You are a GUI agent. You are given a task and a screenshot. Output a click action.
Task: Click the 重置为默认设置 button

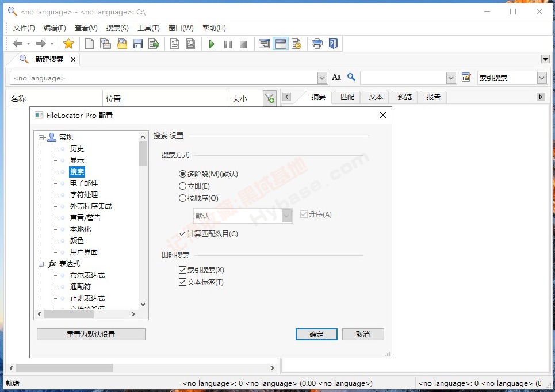[91, 334]
